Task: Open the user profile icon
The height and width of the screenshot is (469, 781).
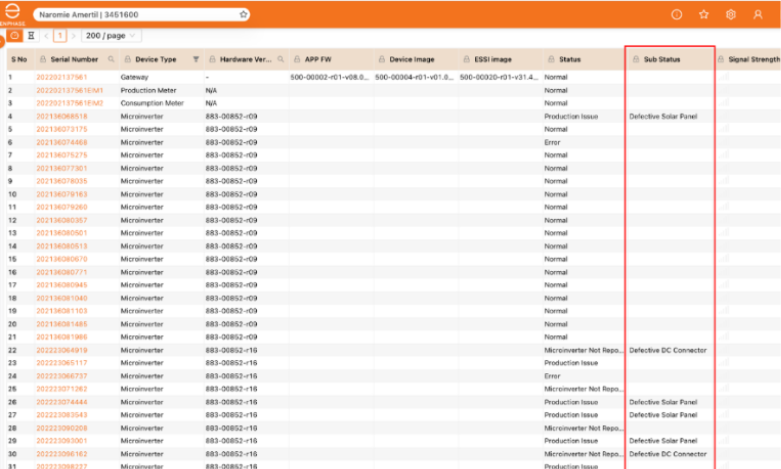Action: pos(758,14)
